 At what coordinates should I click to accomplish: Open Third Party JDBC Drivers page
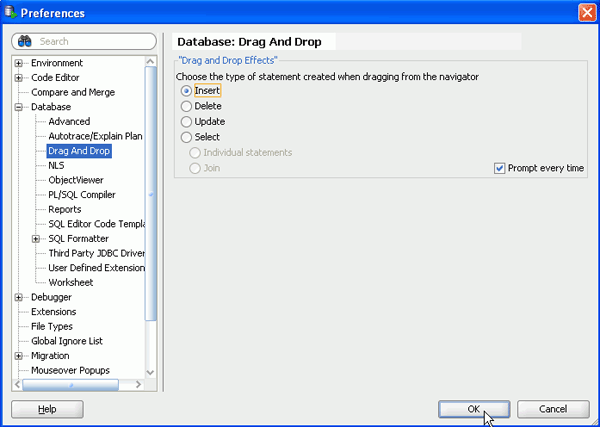pyautogui.click(x=96, y=253)
